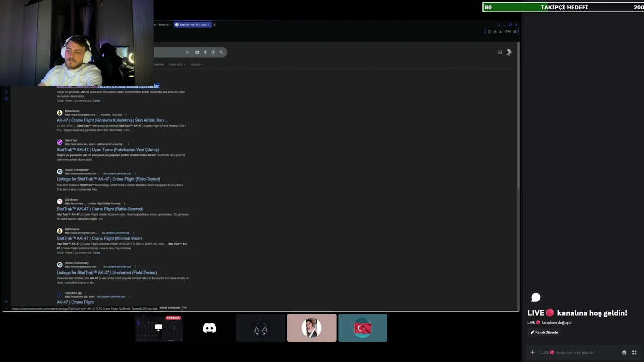Image resolution: width=644 pixels, height=362 pixels.
Task: Click the browser search icon near window controls
Action: pyautogui.click(x=499, y=25)
